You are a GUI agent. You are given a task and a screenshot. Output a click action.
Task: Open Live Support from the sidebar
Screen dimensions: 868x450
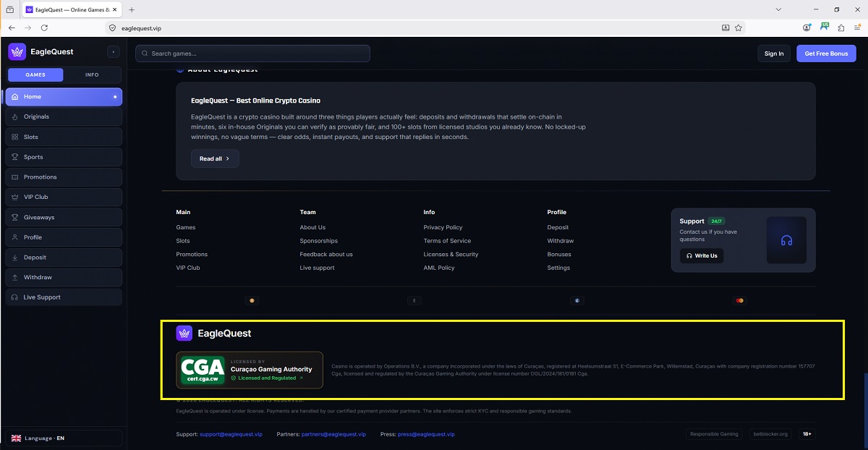[64, 297]
